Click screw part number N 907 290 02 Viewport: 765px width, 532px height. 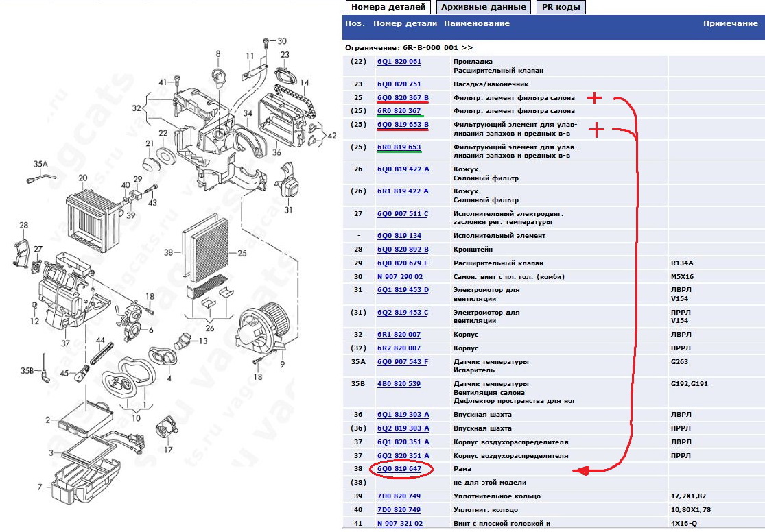point(400,277)
